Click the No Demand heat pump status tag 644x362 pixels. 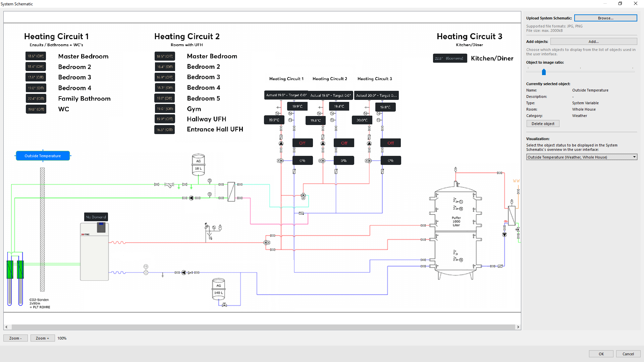pyautogui.click(x=96, y=217)
